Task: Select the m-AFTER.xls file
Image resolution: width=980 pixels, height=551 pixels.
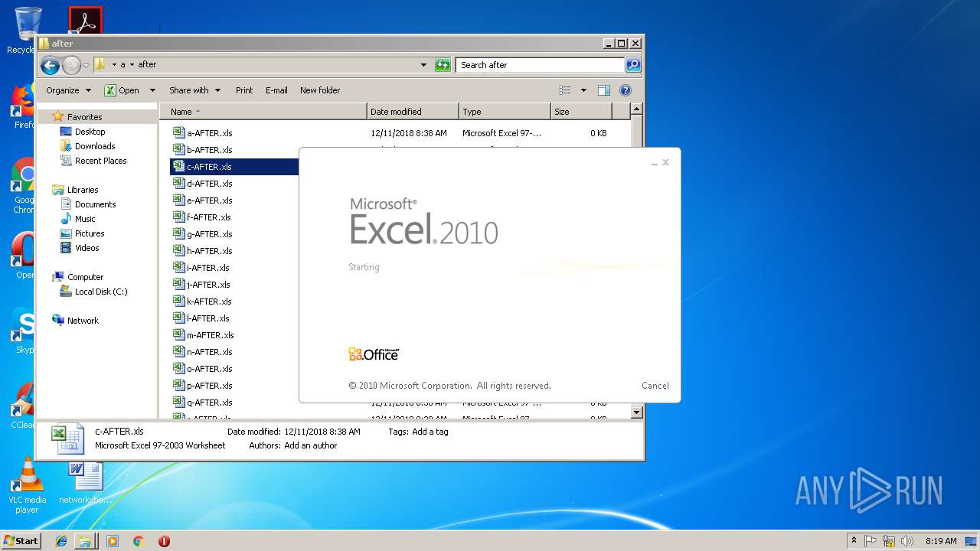Action: [x=210, y=335]
